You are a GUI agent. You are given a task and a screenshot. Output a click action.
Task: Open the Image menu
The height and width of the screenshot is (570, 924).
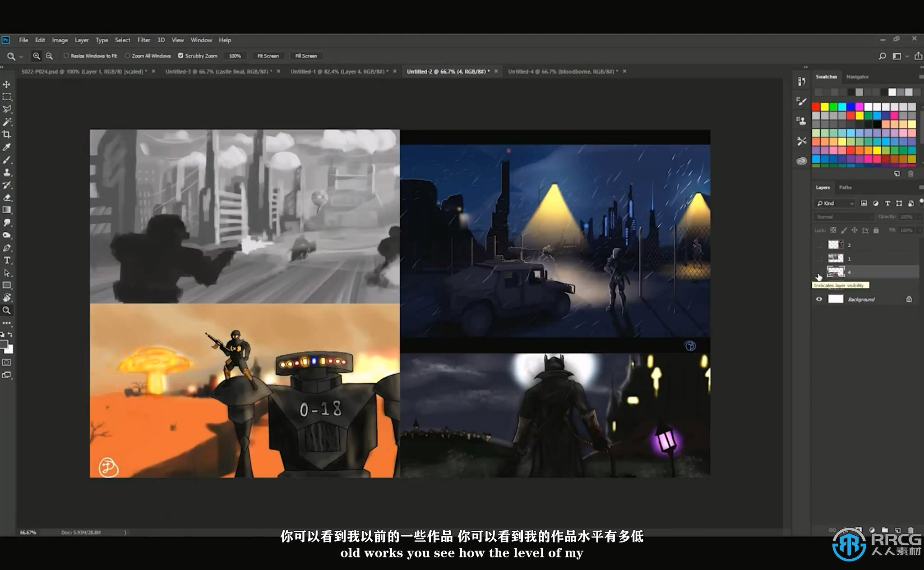(60, 40)
